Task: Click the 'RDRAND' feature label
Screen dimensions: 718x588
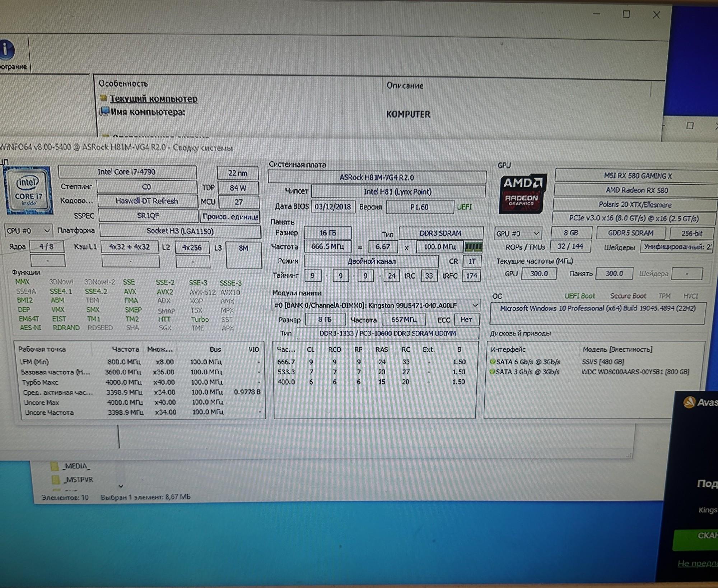Action: pos(66,328)
